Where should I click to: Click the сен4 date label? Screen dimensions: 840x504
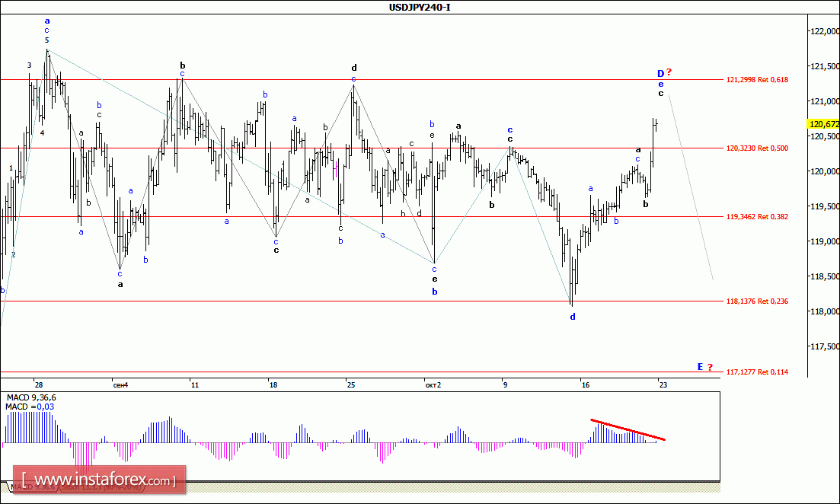120,385
